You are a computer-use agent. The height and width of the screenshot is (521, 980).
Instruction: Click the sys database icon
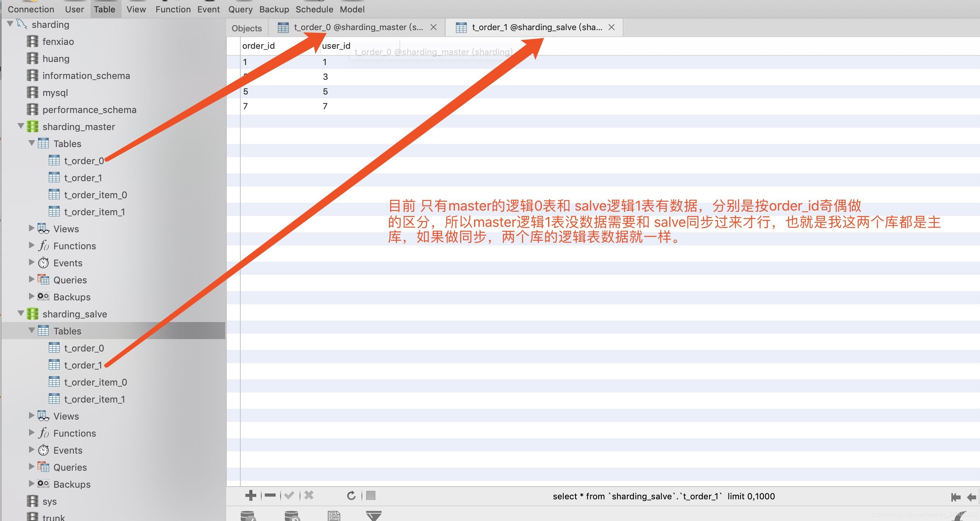(x=33, y=501)
